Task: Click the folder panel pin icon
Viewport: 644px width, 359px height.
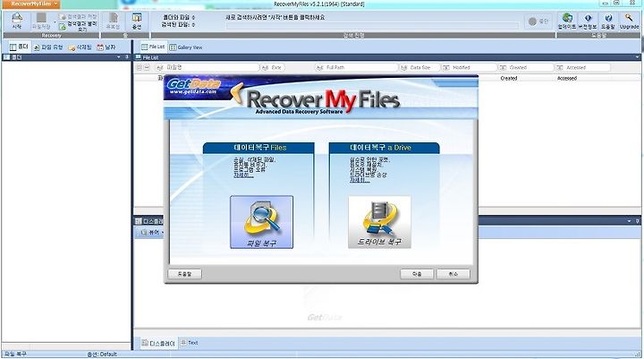Action: click(127, 57)
